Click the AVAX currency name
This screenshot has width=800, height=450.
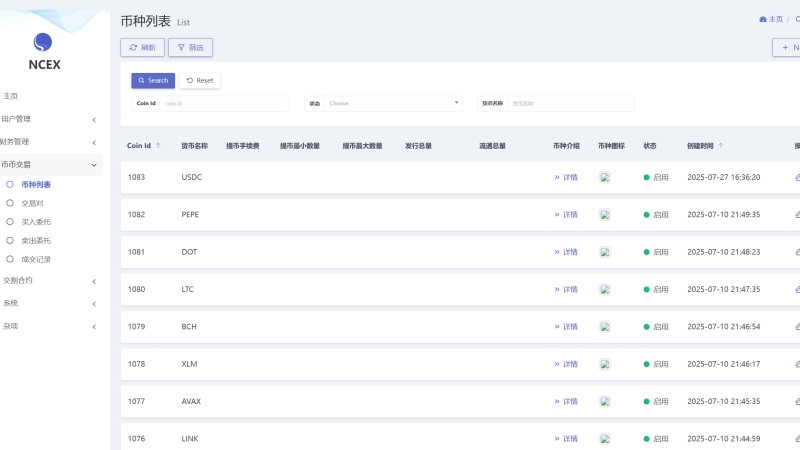[x=191, y=401]
